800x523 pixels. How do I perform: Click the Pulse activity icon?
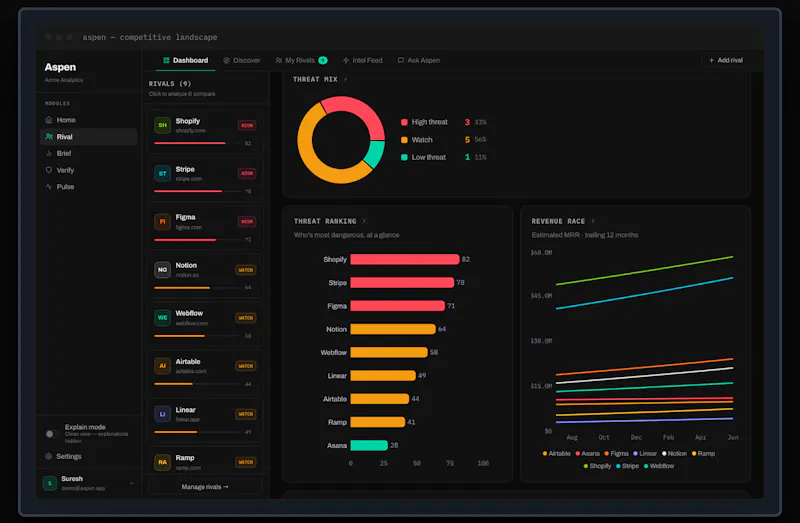click(49, 187)
